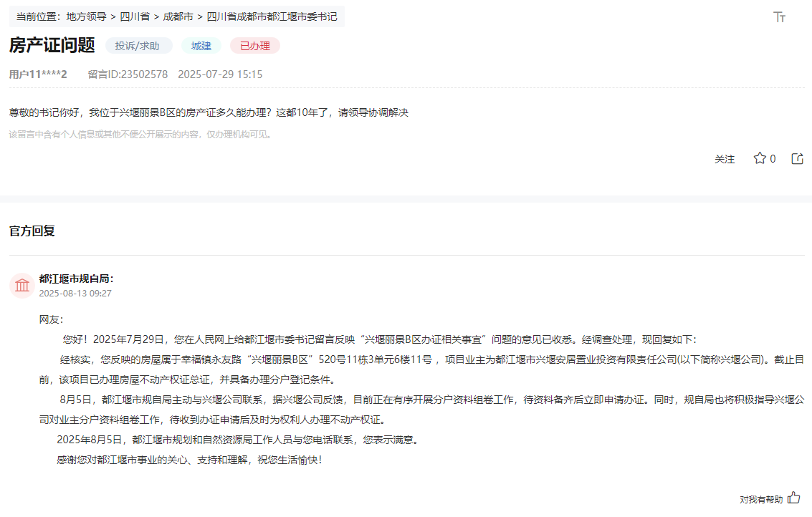Click the share icon next to the heart
The image size is (812, 517).
point(797,158)
